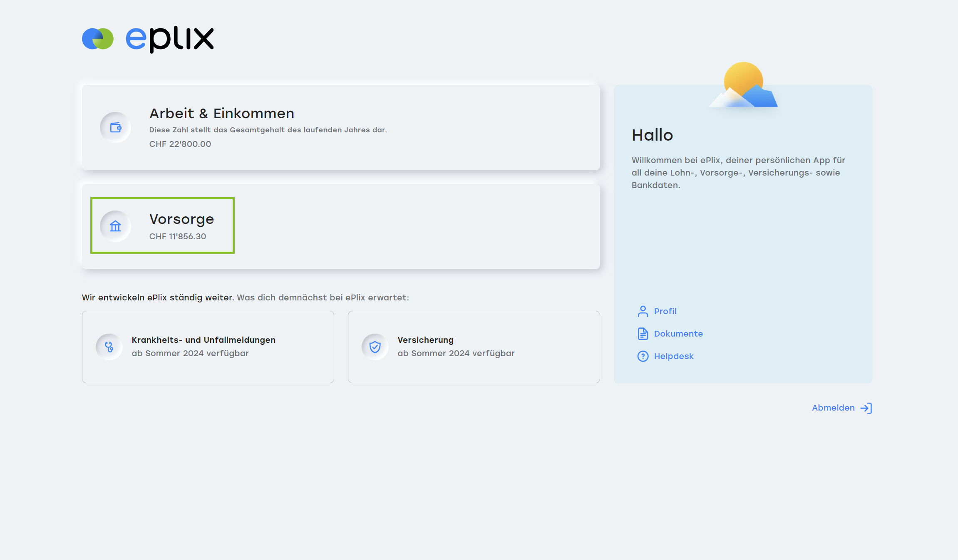
Task: Click the Krankheits- und Unfallmeldungen card title
Action: point(204,340)
